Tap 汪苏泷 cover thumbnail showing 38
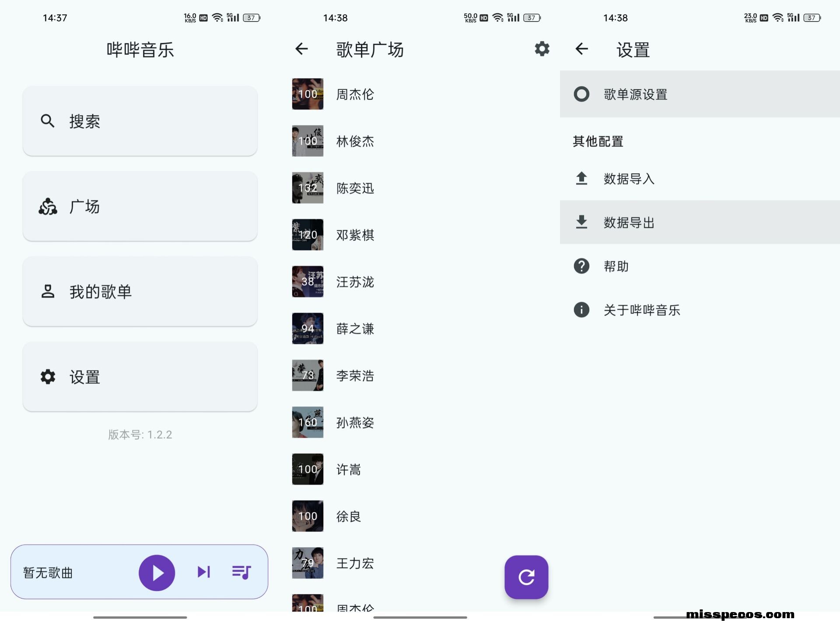The width and height of the screenshot is (840, 623). click(308, 282)
